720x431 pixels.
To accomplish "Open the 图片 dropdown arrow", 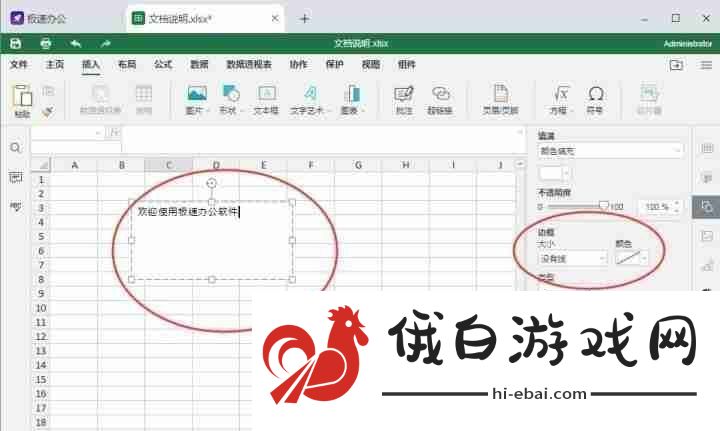I will click(208, 111).
